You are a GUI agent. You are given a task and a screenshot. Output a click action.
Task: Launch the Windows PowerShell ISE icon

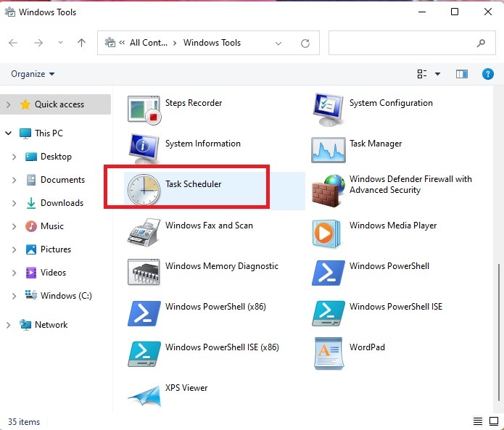click(x=329, y=313)
